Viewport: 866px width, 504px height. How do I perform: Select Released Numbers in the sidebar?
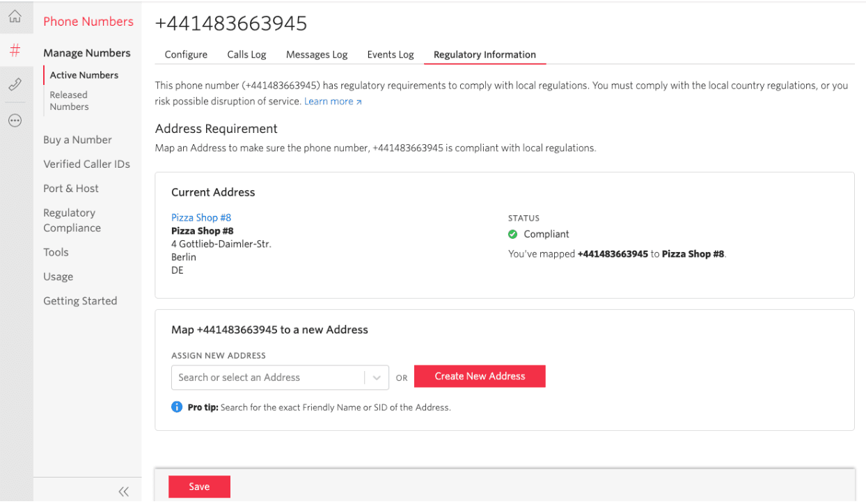click(69, 101)
